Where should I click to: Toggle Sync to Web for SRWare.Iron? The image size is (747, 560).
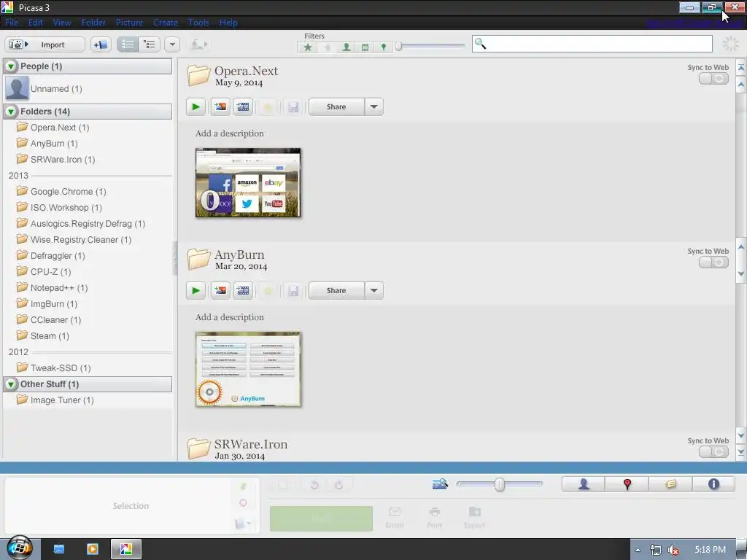(713, 452)
